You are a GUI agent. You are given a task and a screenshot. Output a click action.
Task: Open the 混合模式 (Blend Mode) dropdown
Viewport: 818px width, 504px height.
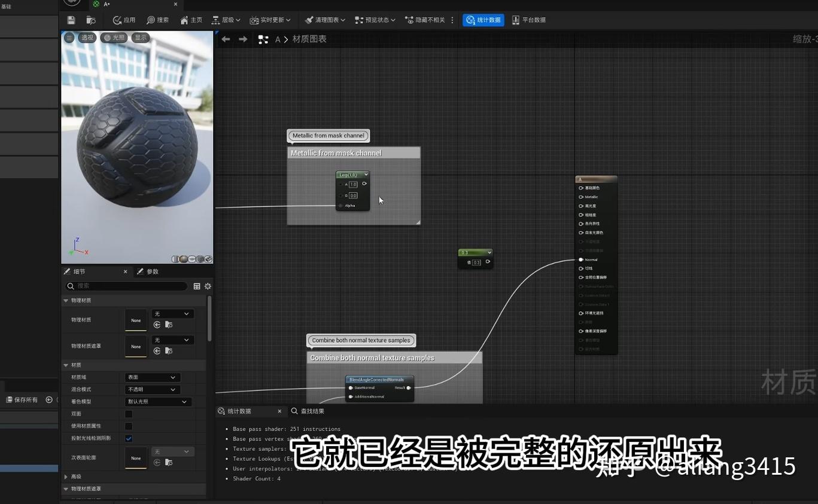pyautogui.click(x=152, y=390)
